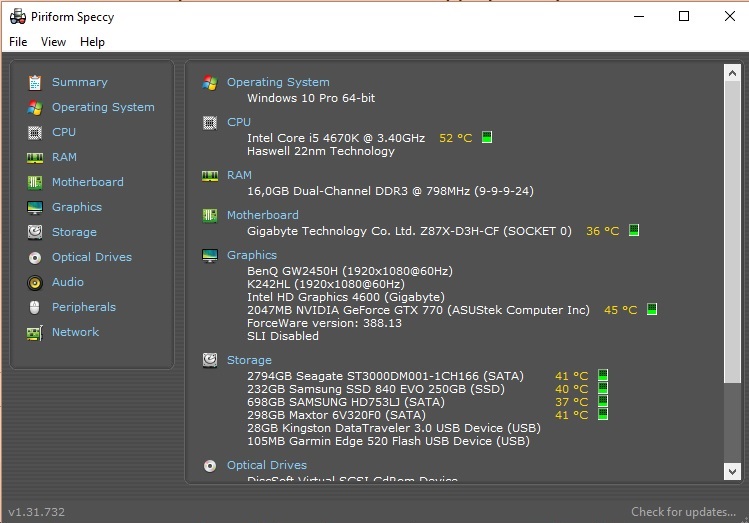This screenshot has height=523, width=749.
Task: Select the Storage drive icon in sidebar
Action: click(x=35, y=232)
